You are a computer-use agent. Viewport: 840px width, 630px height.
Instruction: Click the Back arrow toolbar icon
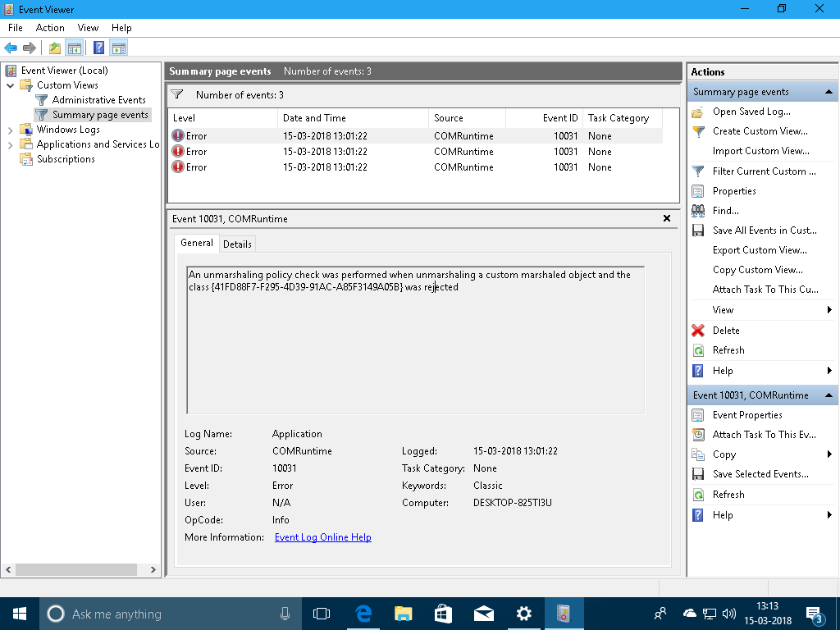click(11, 48)
